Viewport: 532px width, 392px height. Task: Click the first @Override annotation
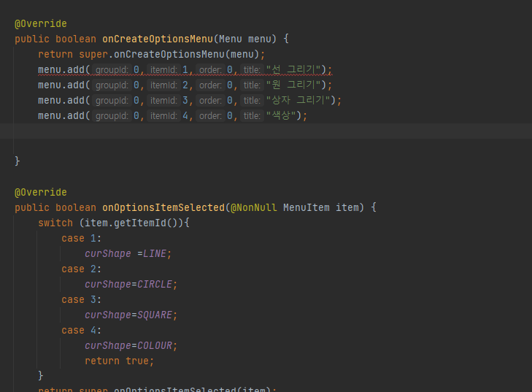[41, 24]
